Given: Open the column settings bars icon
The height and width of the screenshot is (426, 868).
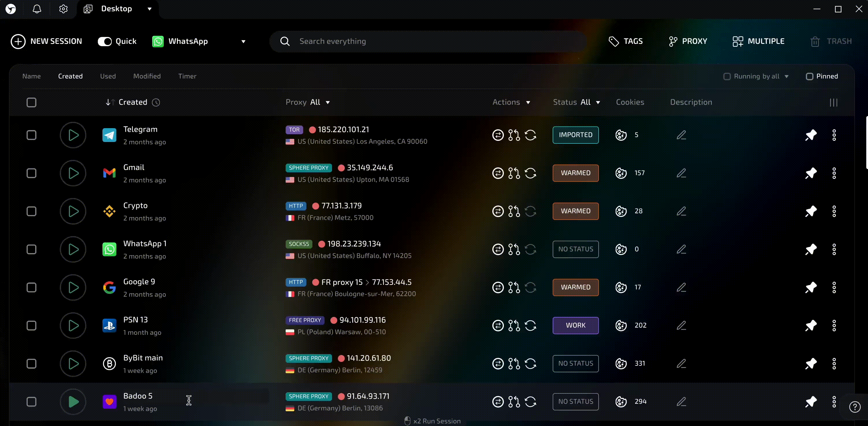Looking at the screenshot, I should coord(833,103).
